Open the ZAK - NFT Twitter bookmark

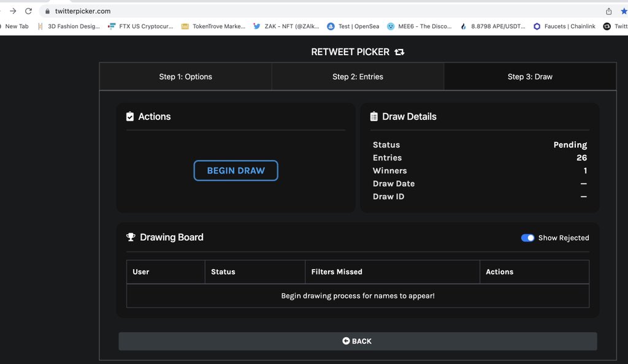286,26
